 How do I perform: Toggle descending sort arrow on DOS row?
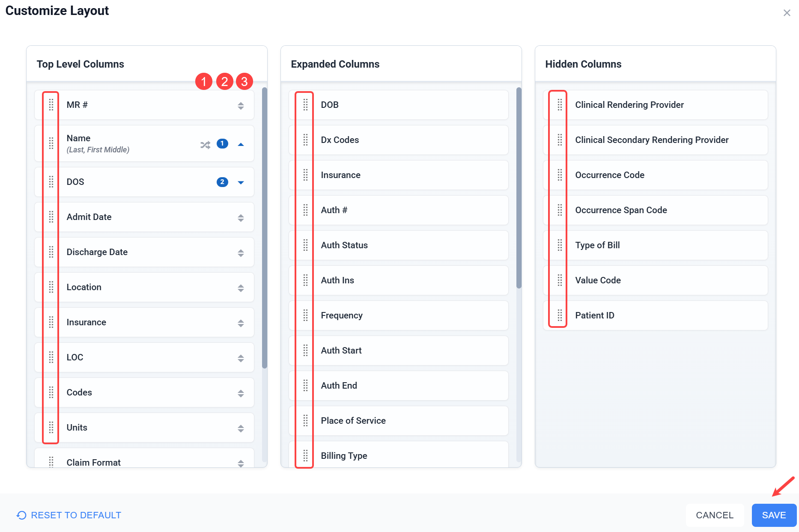241,183
